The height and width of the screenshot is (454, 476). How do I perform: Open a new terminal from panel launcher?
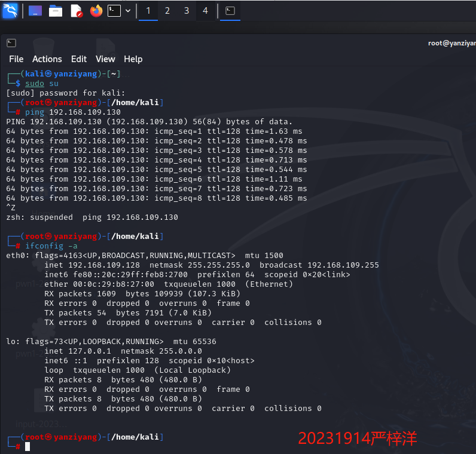[x=114, y=11]
